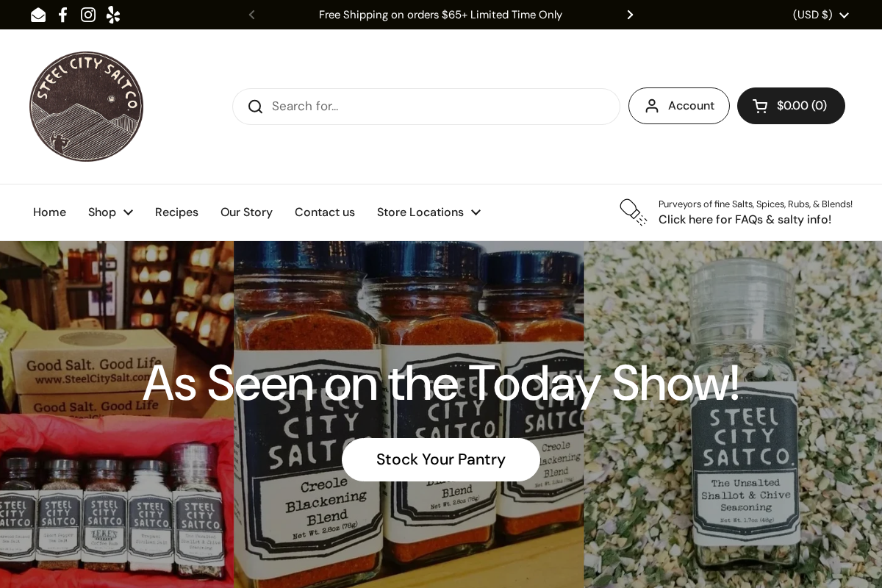Click the salt shaker icon near FAQs
882x588 pixels.
pos(633,212)
